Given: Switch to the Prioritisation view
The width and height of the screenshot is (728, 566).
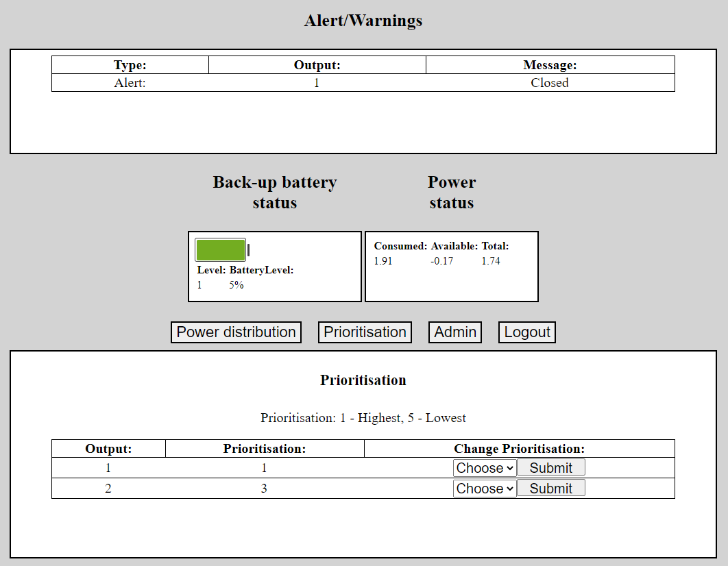Looking at the screenshot, I should (x=365, y=332).
